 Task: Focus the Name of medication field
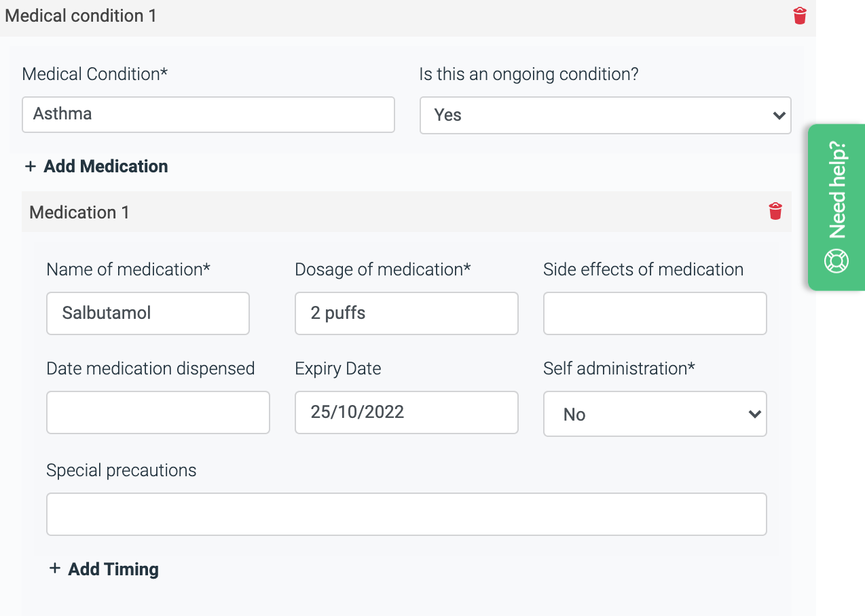click(147, 313)
